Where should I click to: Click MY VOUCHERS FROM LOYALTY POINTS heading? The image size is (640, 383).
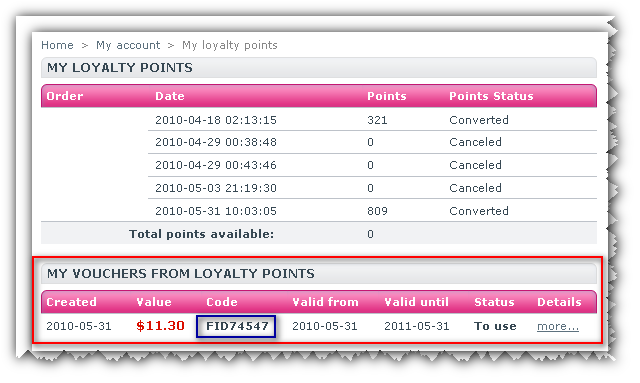[x=180, y=274]
